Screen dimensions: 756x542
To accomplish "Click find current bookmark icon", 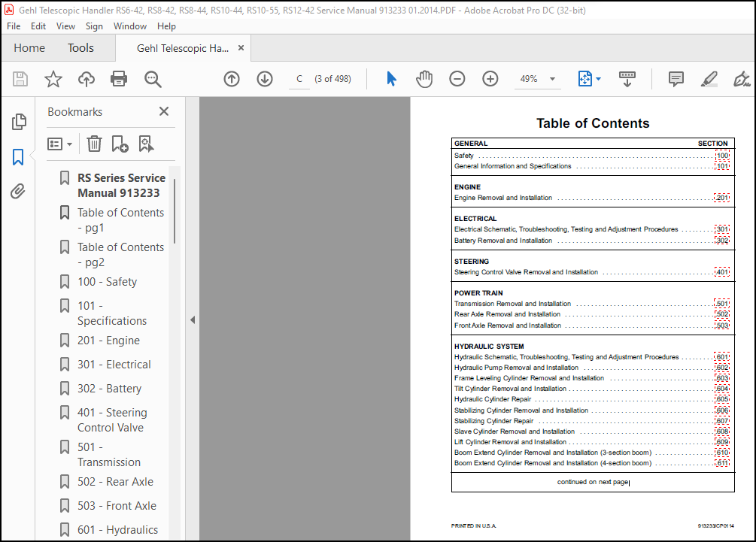I will tap(146, 144).
